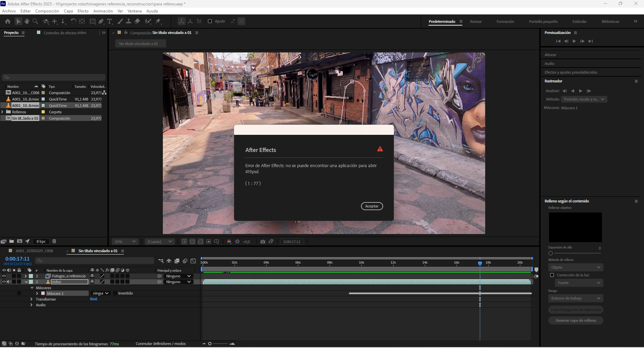The image size is (644, 348).
Task: Toggle mask and shape path visibility icon
Action: pos(200,241)
